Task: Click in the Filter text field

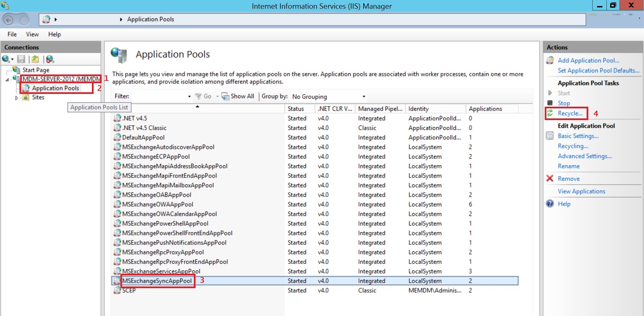Action: click(x=159, y=97)
